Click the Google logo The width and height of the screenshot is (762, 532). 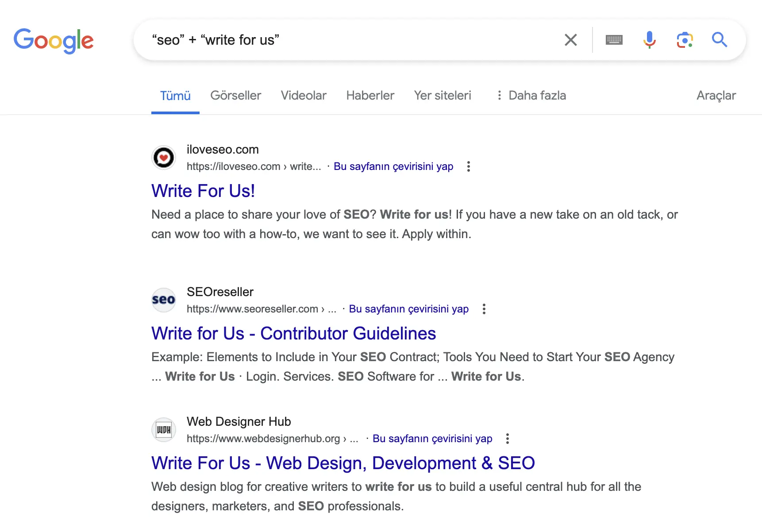click(x=54, y=41)
